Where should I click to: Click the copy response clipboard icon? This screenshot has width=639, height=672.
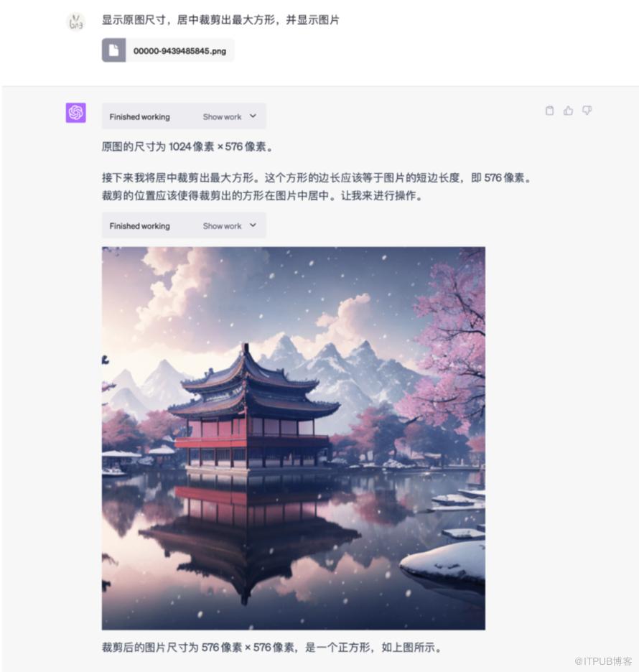(549, 111)
